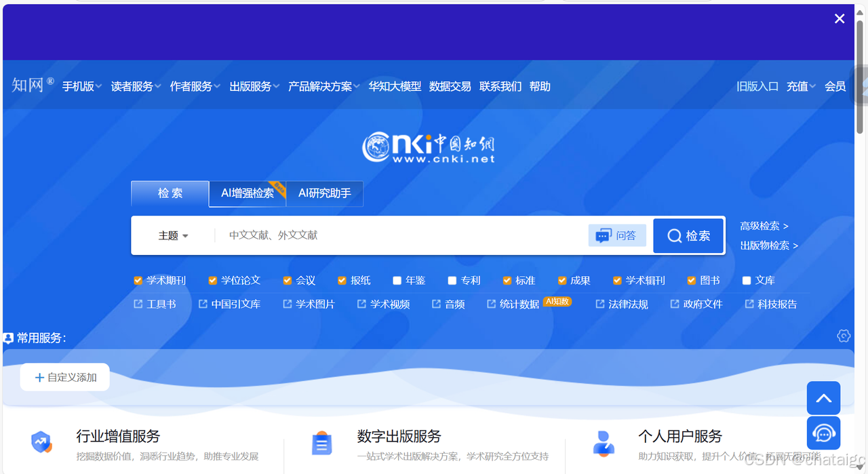Open the settings gear beside 常用服务

(844, 336)
